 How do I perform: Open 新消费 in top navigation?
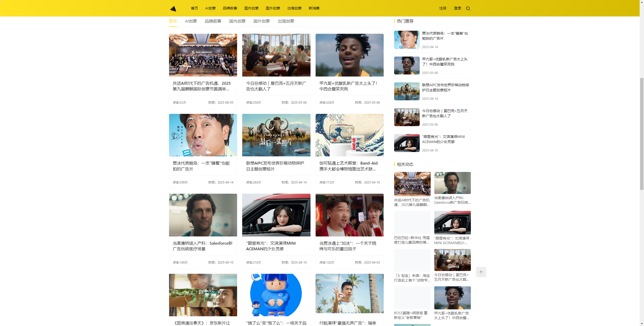coord(314,8)
